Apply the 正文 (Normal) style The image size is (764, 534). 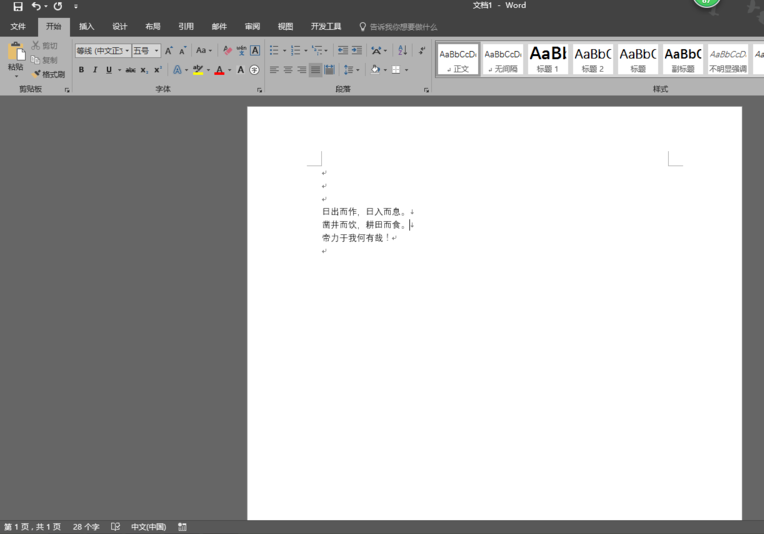click(x=458, y=59)
